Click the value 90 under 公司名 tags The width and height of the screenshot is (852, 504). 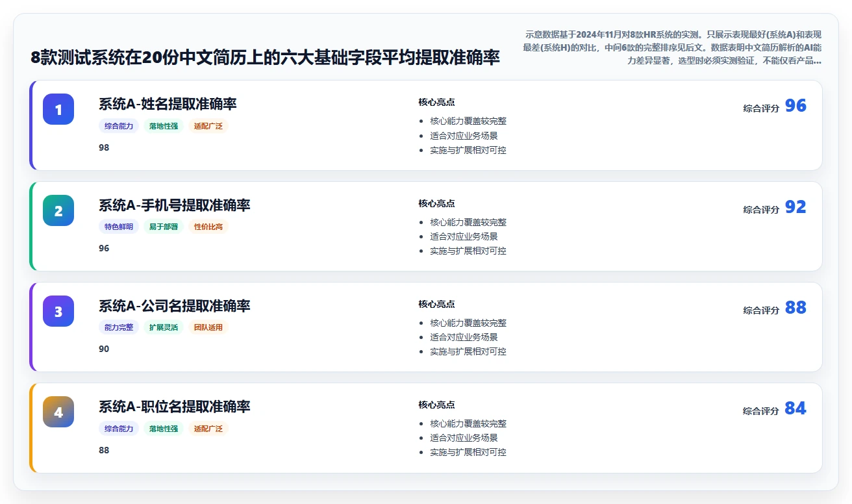coord(104,349)
